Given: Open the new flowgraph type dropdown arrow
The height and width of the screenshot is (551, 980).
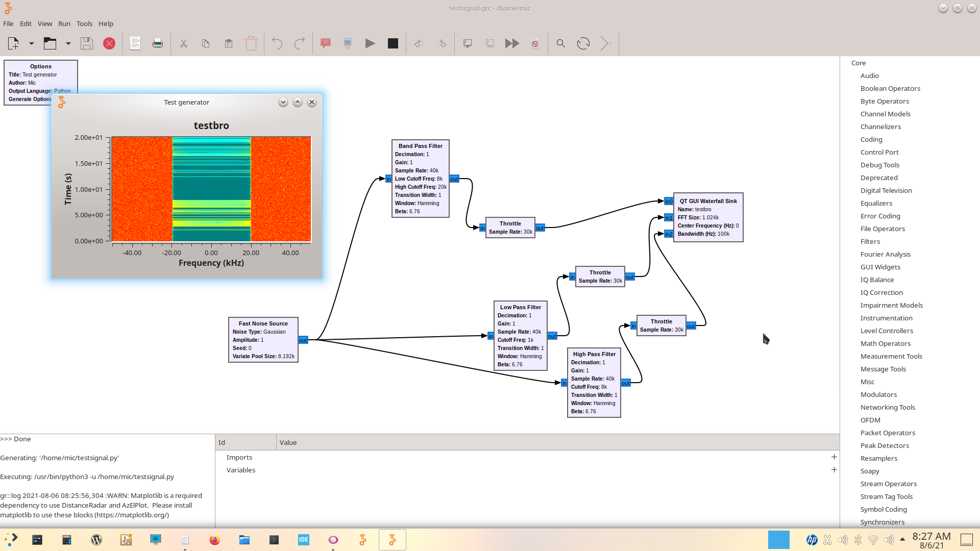Looking at the screenshot, I should coord(32,43).
